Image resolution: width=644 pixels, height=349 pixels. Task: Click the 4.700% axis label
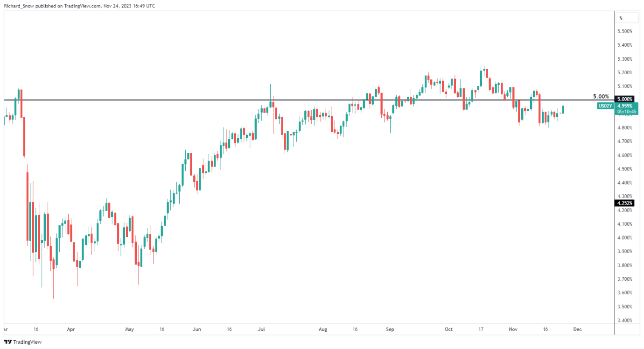[x=625, y=141]
